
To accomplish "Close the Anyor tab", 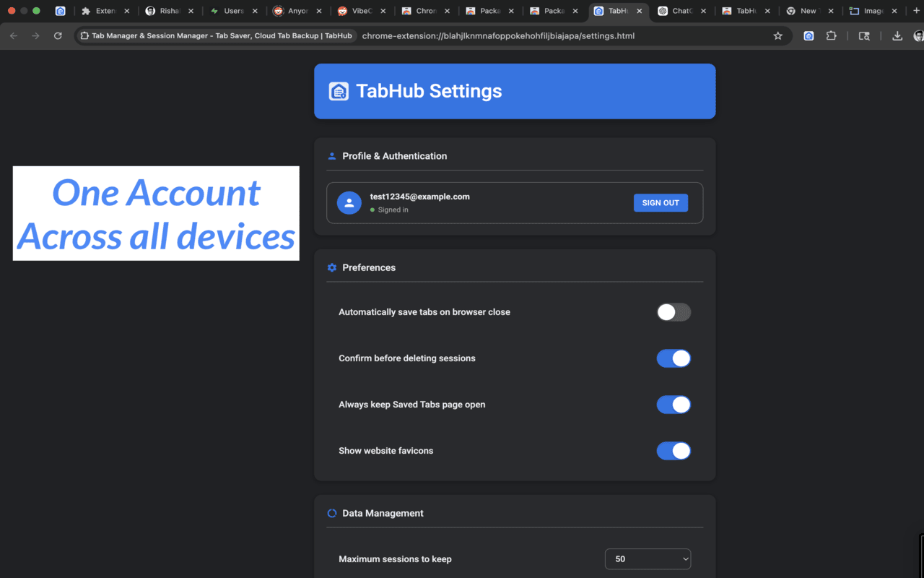I will point(319,11).
